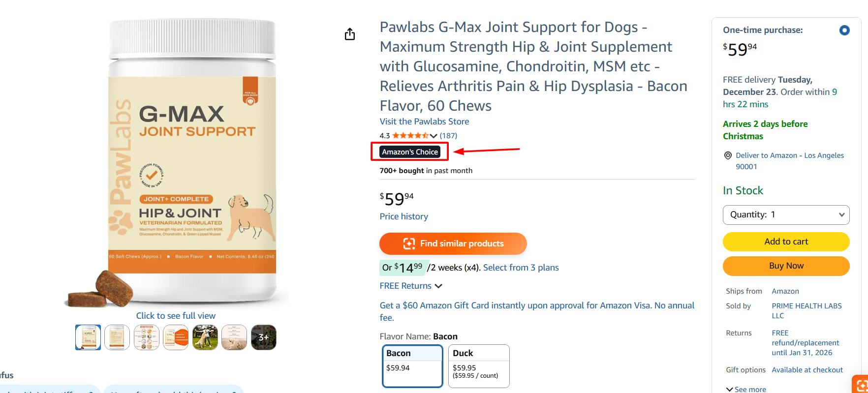Choose the Duck flavor option
The height and width of the screenshot is (393, 868).
pos(478,366)
